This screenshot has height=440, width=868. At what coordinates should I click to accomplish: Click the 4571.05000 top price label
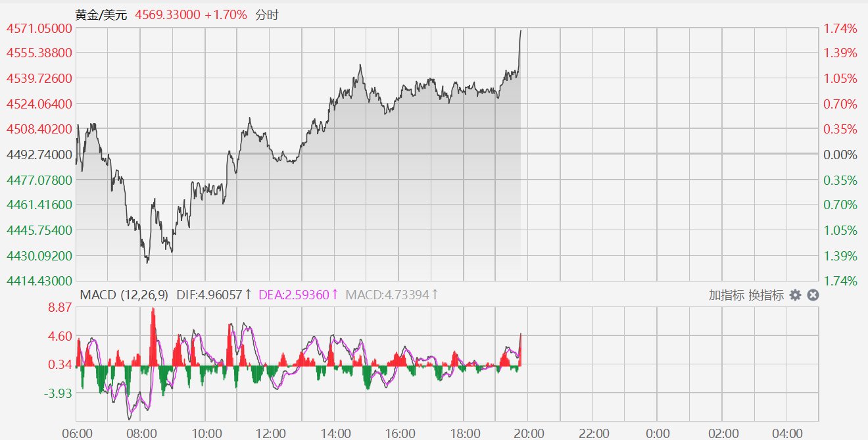pyautogui.click(x=39, y=28)
